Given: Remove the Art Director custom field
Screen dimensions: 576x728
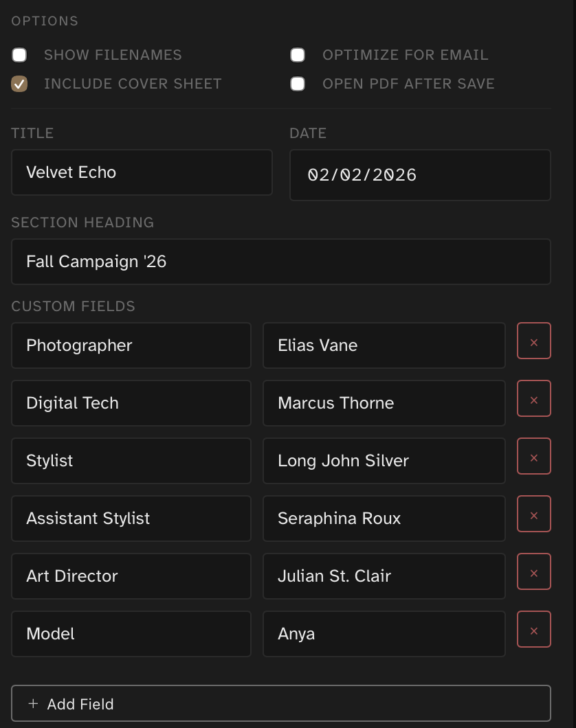Looking at the screenshot, I should click(x=534, y=572).
